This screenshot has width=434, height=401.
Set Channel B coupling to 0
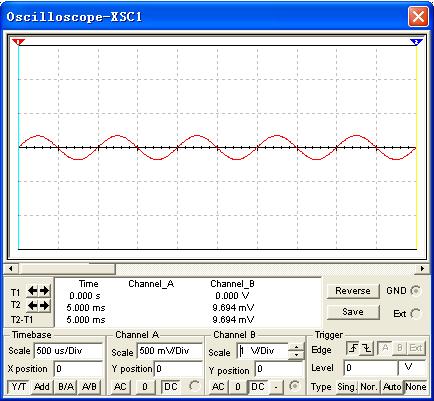click(238, 387)
